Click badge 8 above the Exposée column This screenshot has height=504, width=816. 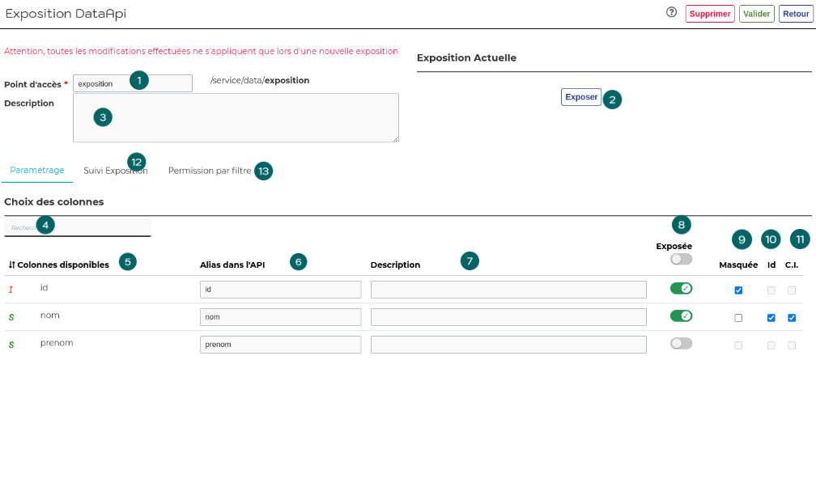tap(682, 225)
